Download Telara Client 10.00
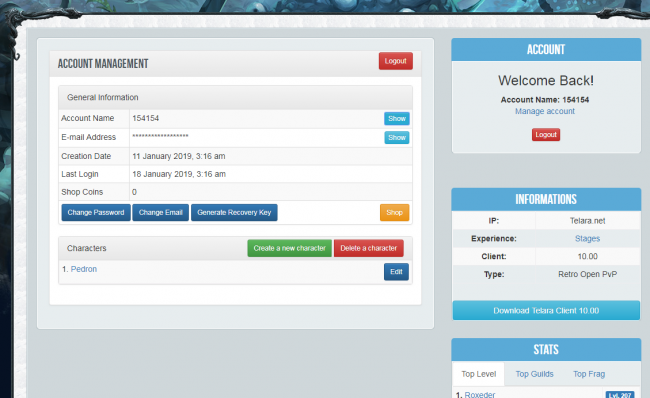 click(546, 311)
